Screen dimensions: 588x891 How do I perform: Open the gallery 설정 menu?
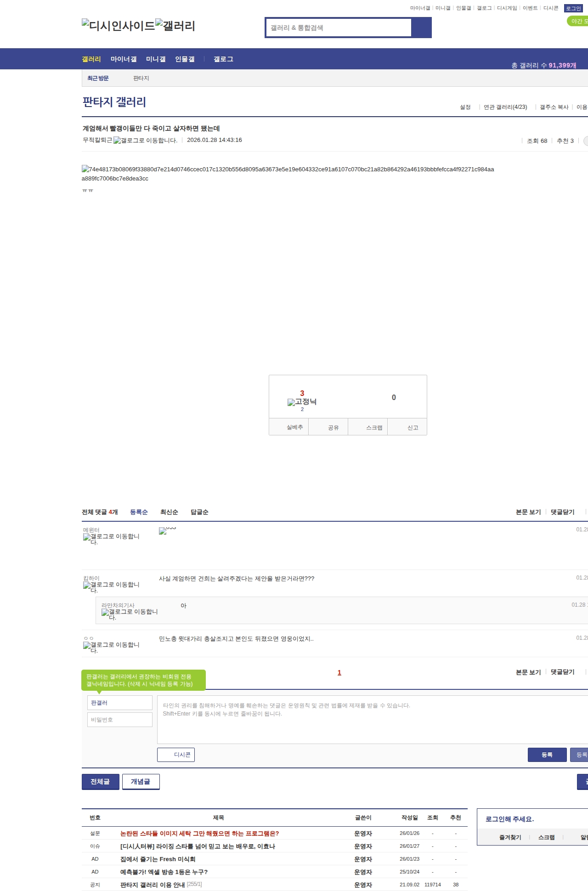(465, 107)
